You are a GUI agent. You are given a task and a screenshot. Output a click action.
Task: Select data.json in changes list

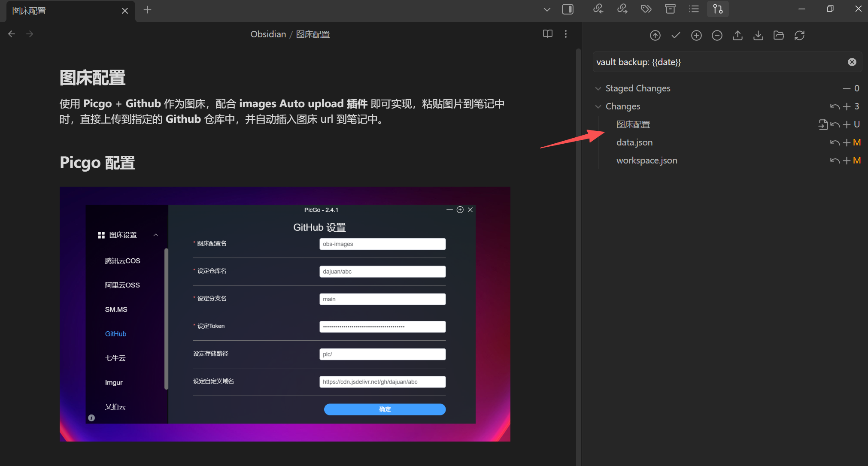pos(634,142)
